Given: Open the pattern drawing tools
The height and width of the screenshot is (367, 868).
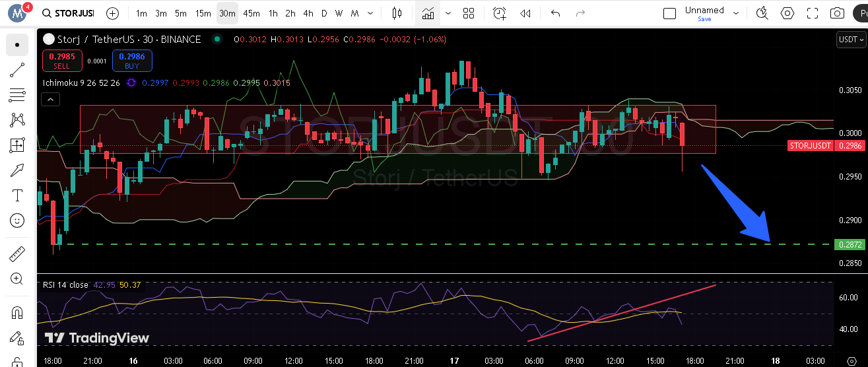Looking at the screenshot, I should tap(17, 120).
